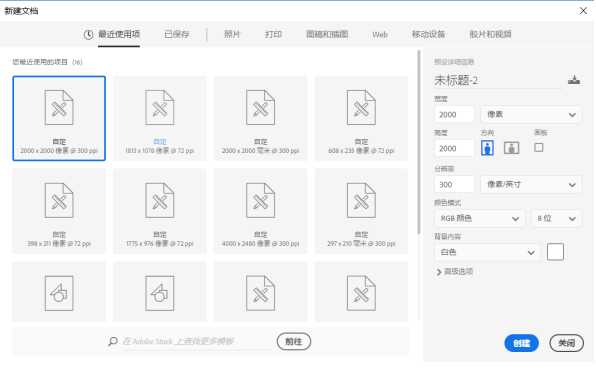Screen dimensions: 596x368
Task: Click the blue 创建 button
Action: (521, 343)
